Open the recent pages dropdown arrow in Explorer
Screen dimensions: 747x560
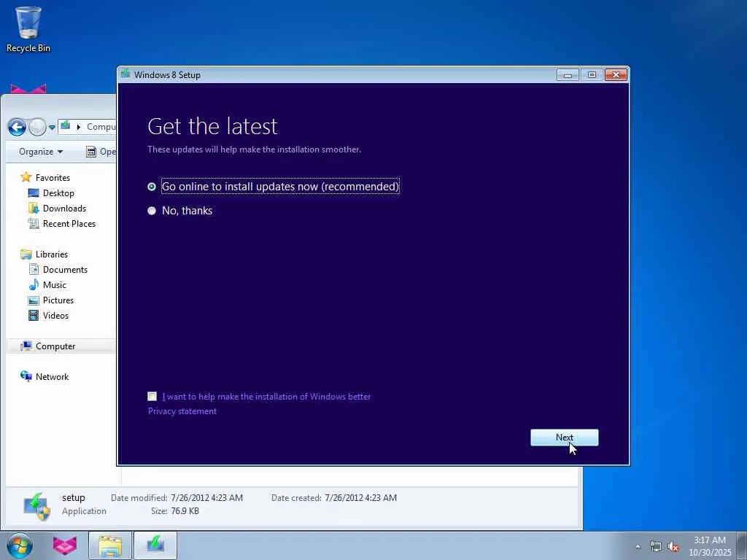52,128
